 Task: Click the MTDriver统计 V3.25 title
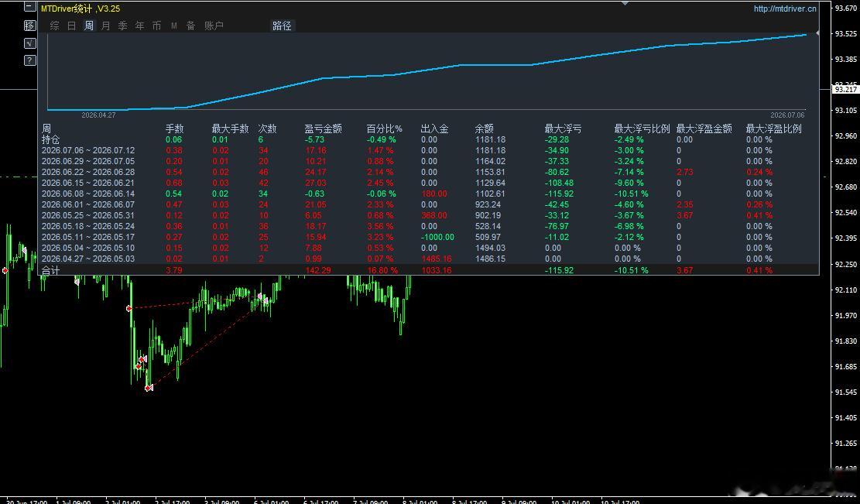point(81,9)
